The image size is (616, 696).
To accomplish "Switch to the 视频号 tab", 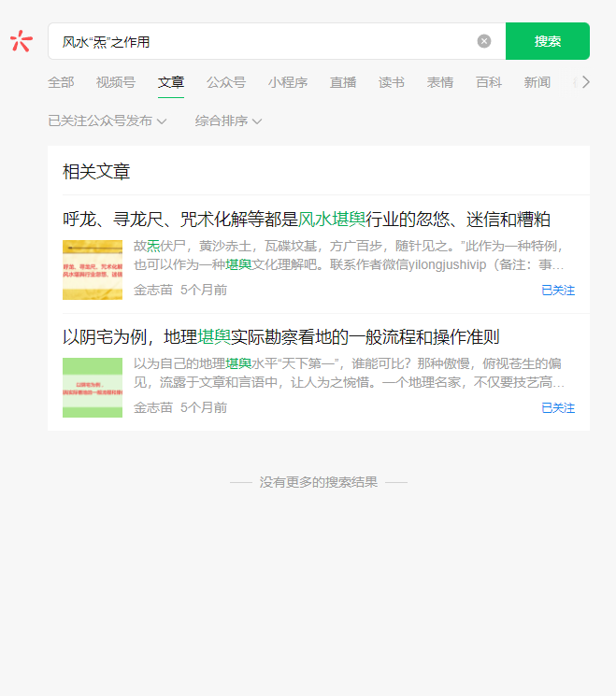I will pos(116,82).
